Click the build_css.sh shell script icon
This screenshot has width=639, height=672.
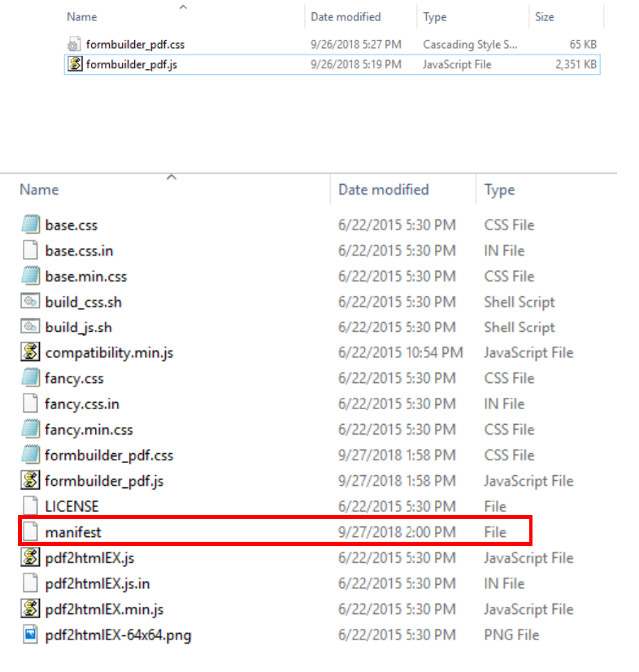[x=30, y=301]
